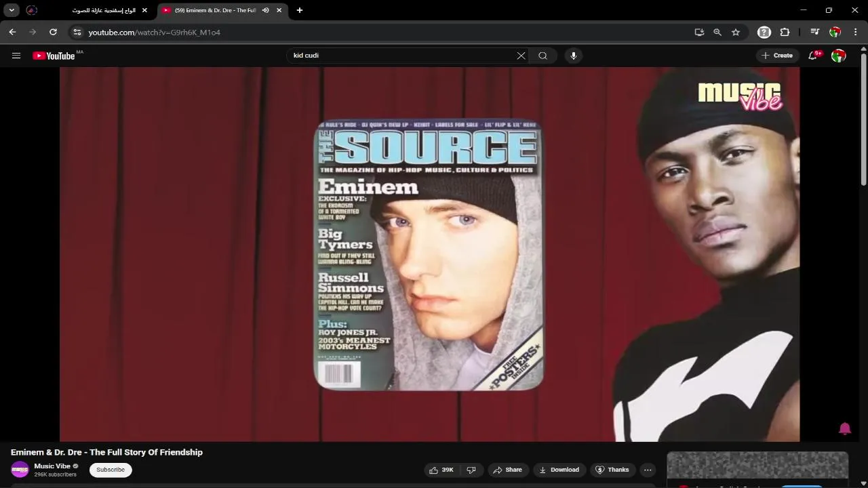This screenshot has width=868, height=488.
Task: Focus the YouTube search input field
Action: (403, 56)
